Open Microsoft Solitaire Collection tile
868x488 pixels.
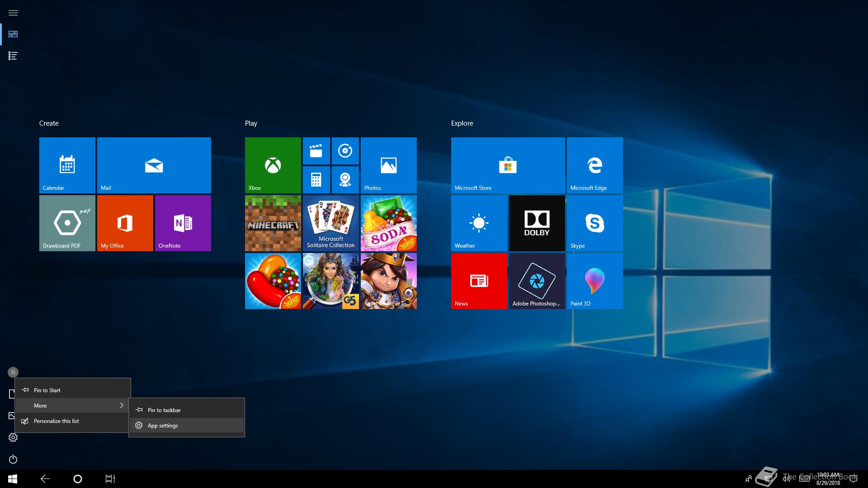coord(331,223)
